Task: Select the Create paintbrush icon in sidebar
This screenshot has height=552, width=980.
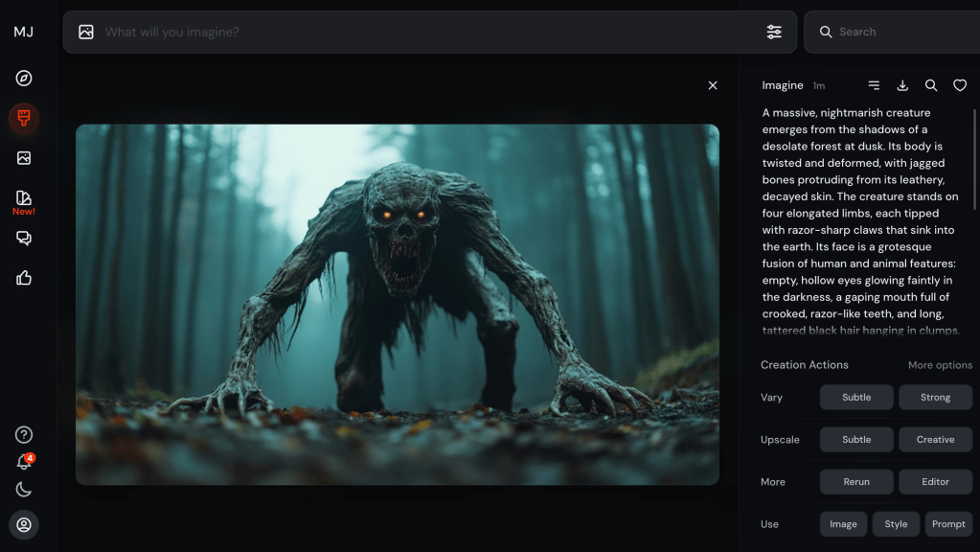Action: tap(24, 118)
